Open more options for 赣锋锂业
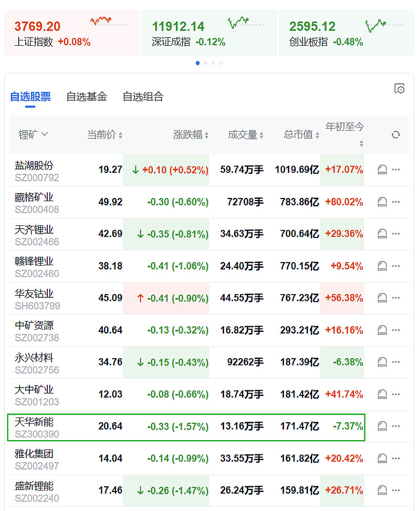 396,266
